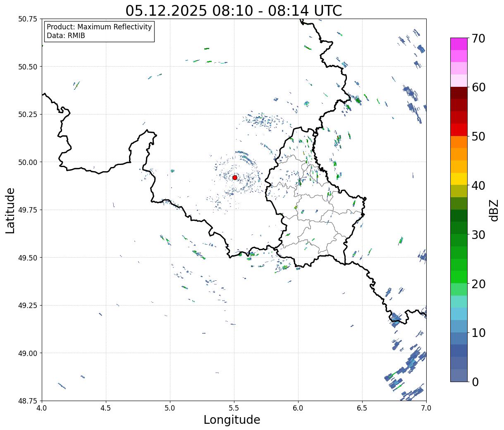Click the longitude tick label 5.0

pos(170,408)
